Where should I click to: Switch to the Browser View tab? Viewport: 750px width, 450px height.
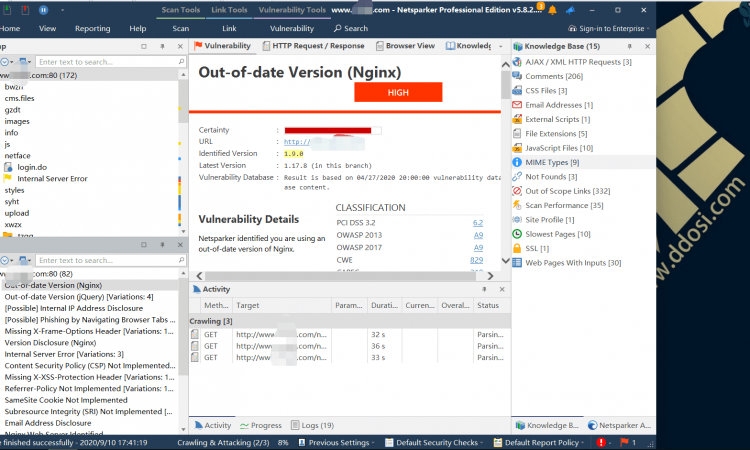[x=406, y=46]
